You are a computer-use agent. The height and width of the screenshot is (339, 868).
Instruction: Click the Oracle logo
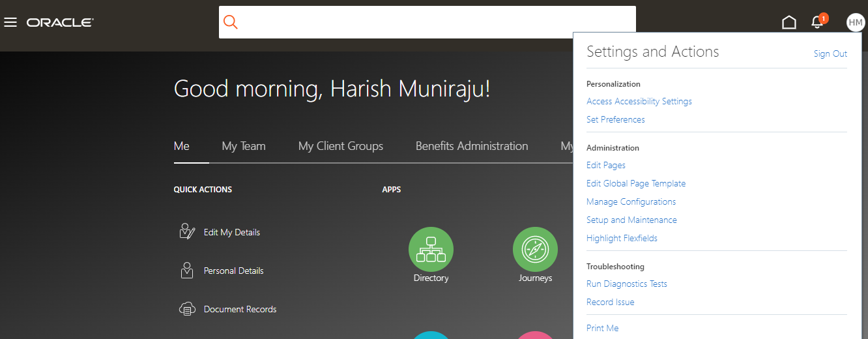[60, 22]
